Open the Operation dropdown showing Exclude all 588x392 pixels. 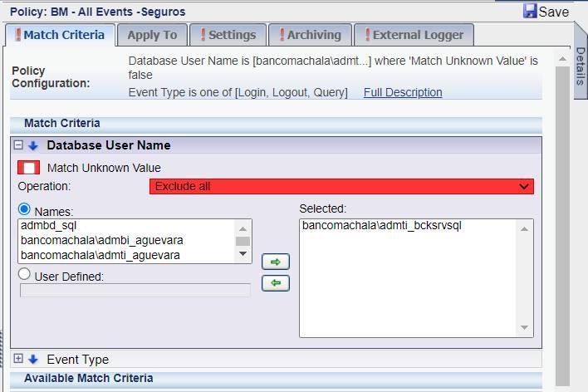(x=341, y=186)
